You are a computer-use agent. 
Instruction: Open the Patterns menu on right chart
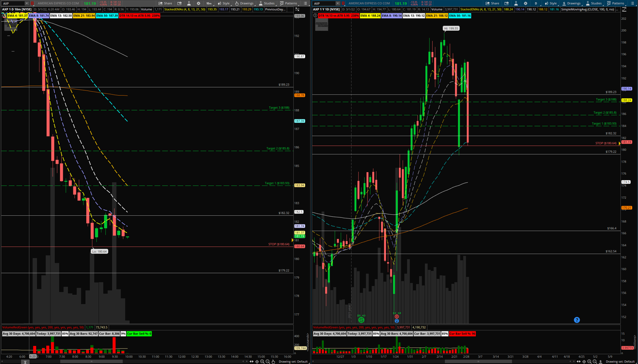[617, 3]
